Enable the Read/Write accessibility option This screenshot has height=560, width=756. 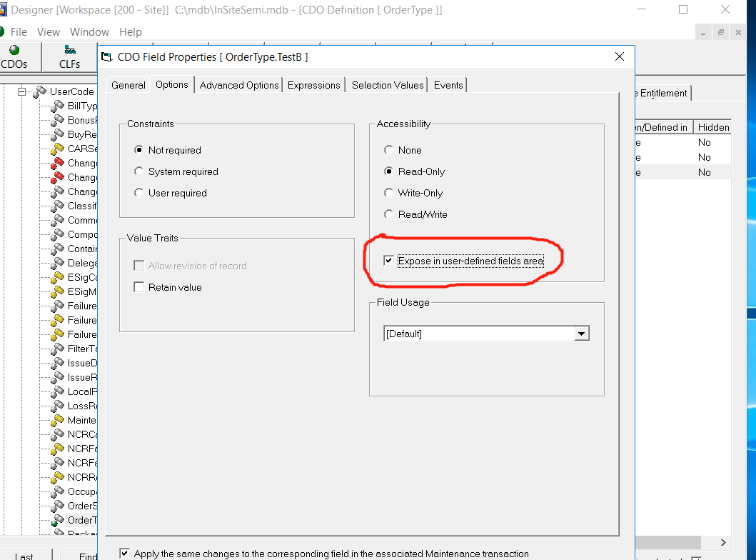coord(388,214)
